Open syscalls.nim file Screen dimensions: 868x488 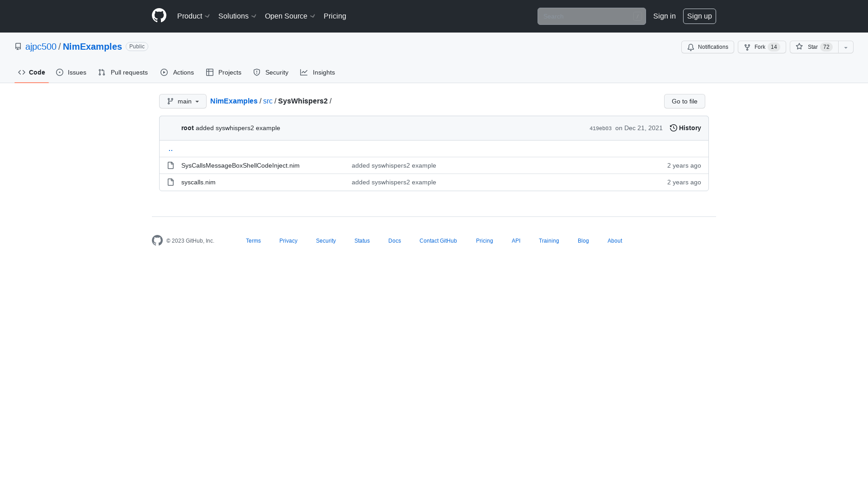[x=198, y=182]
